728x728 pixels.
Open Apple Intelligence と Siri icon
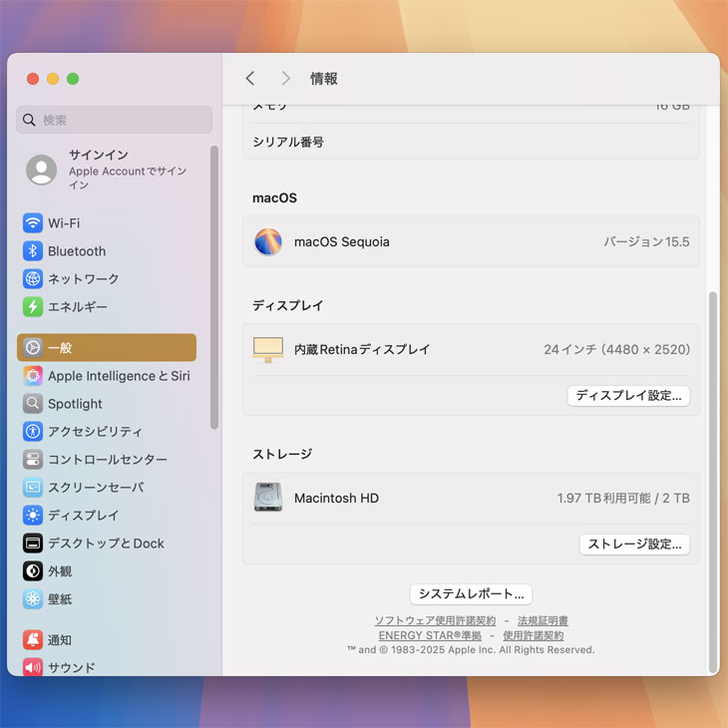point(33,376)
